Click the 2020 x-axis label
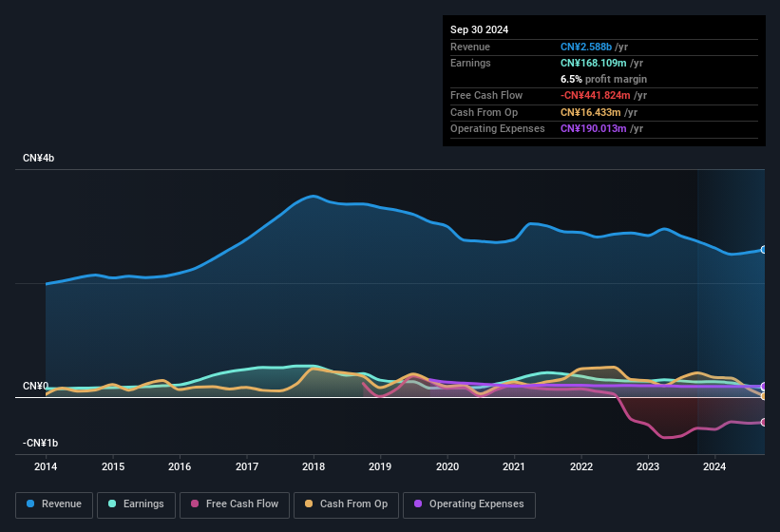Image resolution: width=780 pixels, height=532 pixels. coord(447,466)
